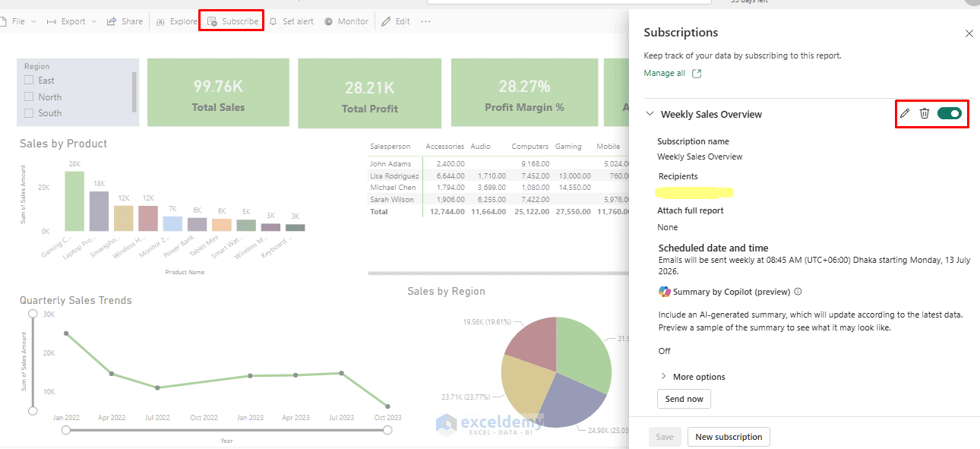The height and width of the screenshot is (449, 980).
Task: Click the Summary by Copilot info icon
Action: click(798, 292)
